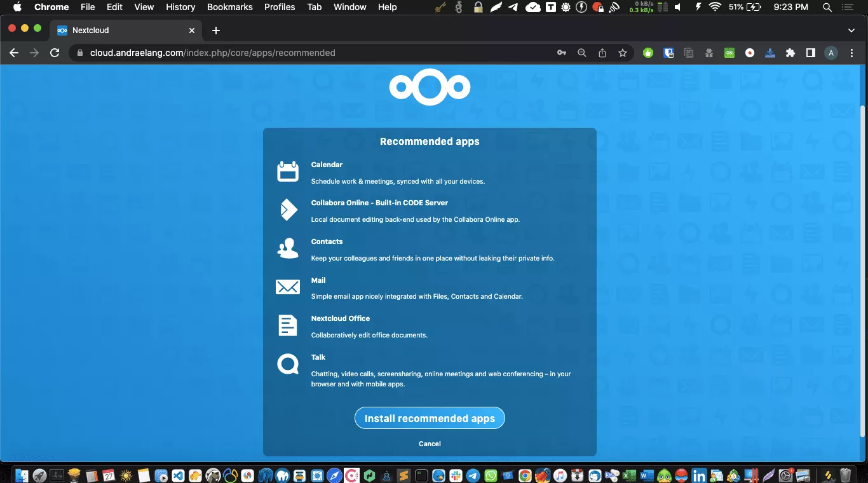Click the 'Calendar' app title text
The image size is (868, 483).
pos(327,165)
